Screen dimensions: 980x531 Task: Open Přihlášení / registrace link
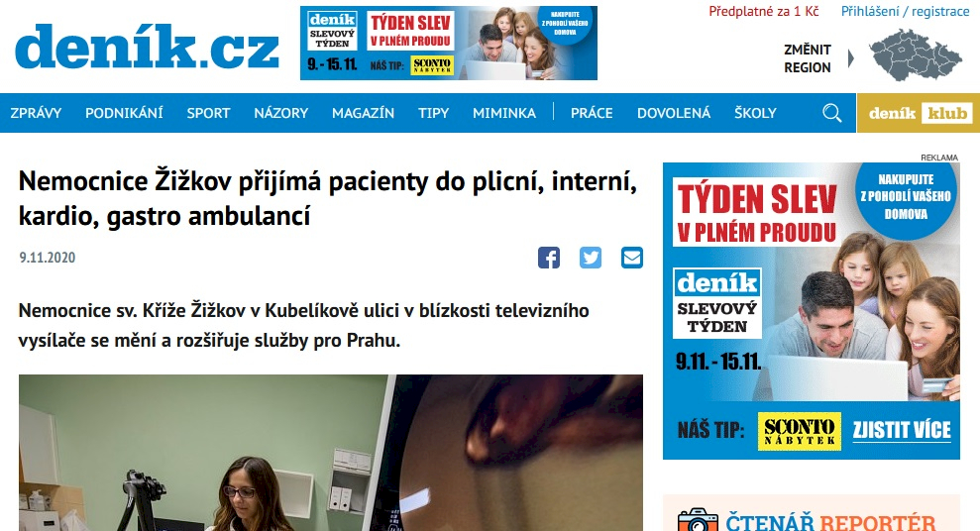905,11
